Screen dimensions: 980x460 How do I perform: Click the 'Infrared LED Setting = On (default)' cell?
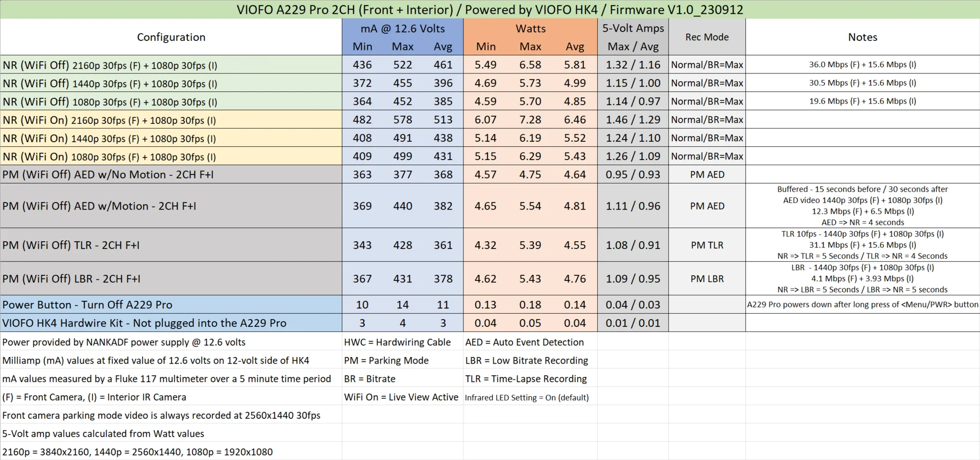[530, 397]
